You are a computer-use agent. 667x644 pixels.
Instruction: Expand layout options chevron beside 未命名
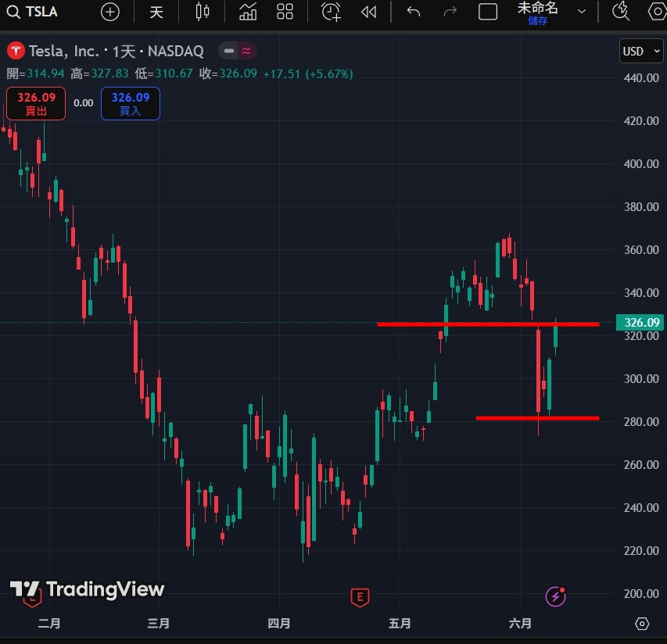click(x=582, y=12)
